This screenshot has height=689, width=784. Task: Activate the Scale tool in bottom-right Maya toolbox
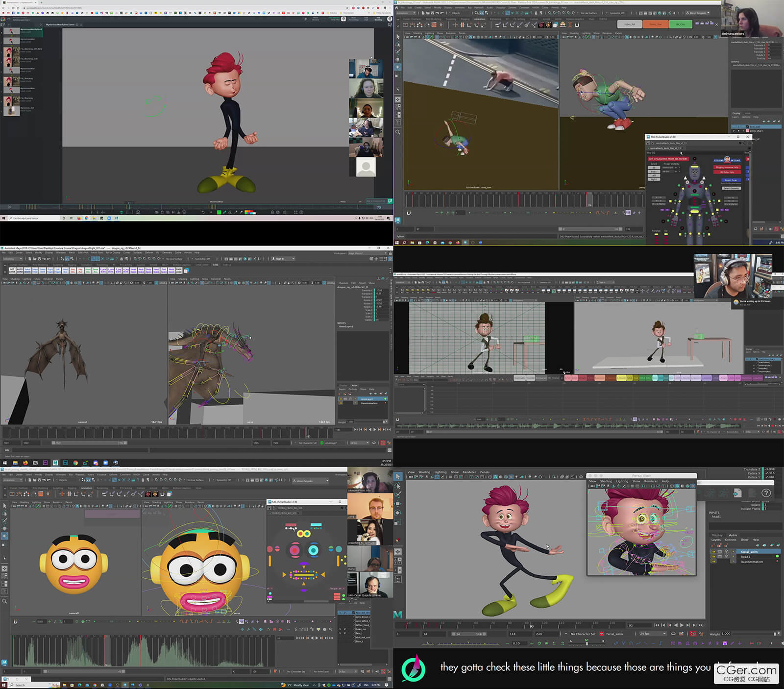[398, 521]
